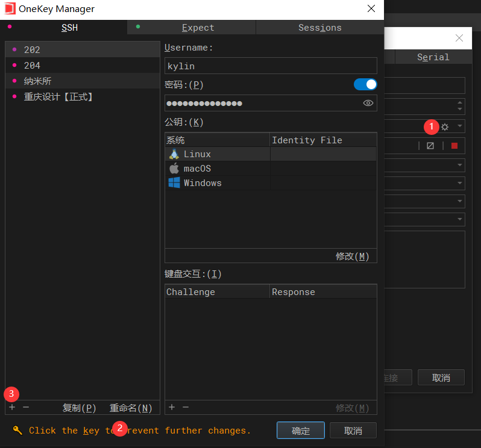Remove selected OneKey entry with minus
481x448 pixels.
tap(26, 408)
